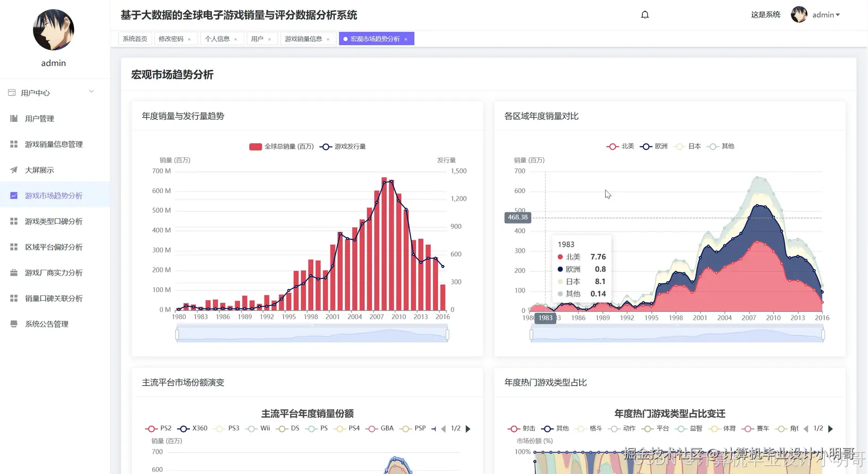Toggle GBA platform series in legend
868x474 pixels.
[x=379, y=428]
